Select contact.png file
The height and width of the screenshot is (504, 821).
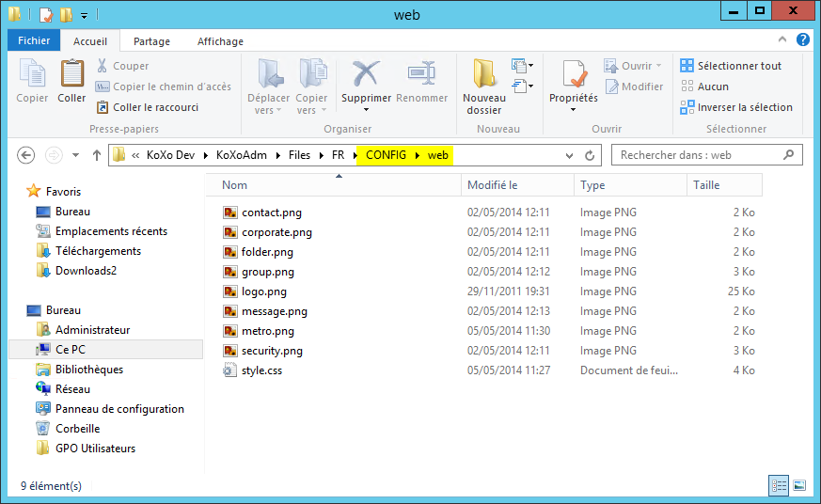pyautogui.click(x=271, y=213)
